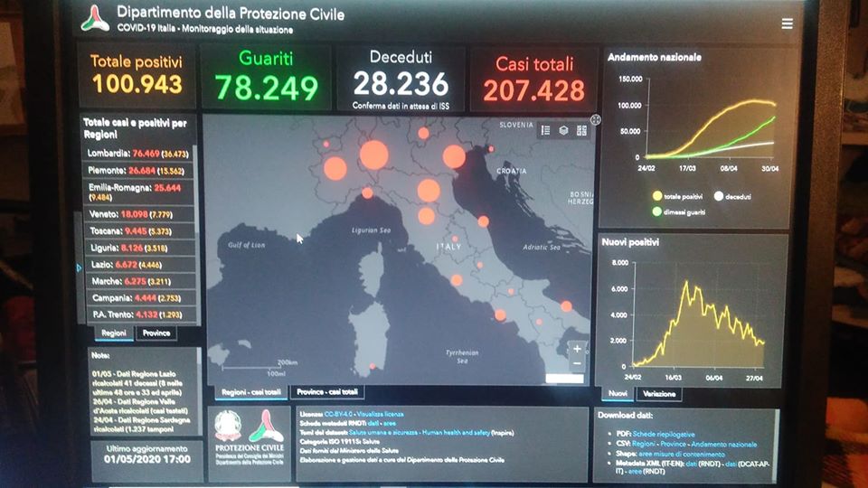Click the 'Visualizza licenza' link
Image resolution: width=868 pixels, height=488 pixels.
(381, 414)
